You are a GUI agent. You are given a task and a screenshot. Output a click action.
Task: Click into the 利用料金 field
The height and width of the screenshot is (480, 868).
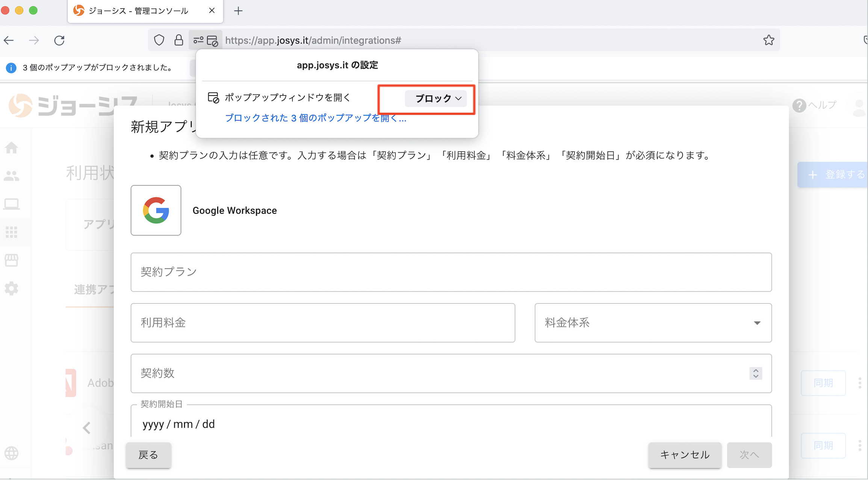(x=322, y=323)
